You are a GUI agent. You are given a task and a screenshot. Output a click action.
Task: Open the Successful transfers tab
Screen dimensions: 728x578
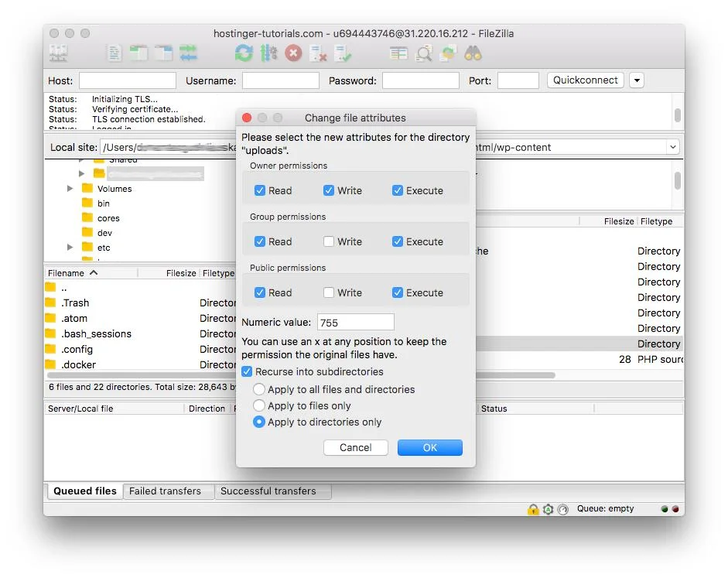[x=268, y=491]
